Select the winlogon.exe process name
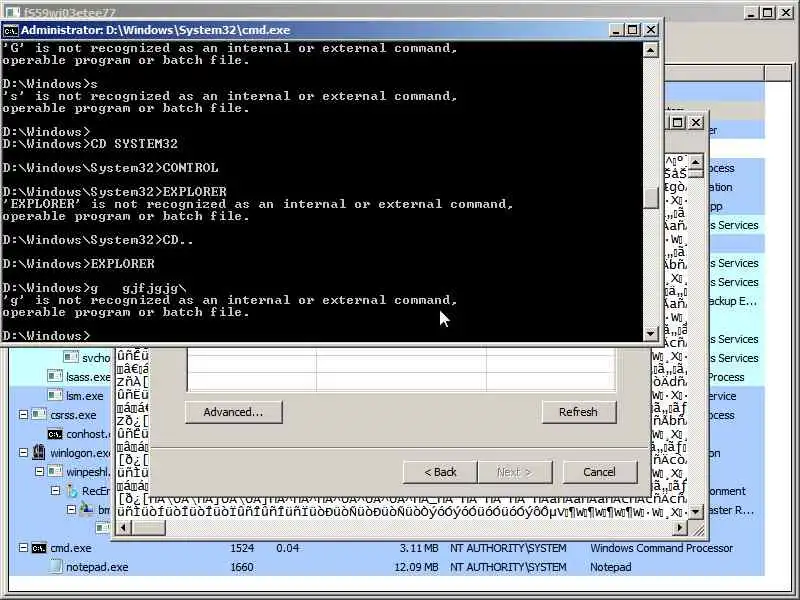 80,453
